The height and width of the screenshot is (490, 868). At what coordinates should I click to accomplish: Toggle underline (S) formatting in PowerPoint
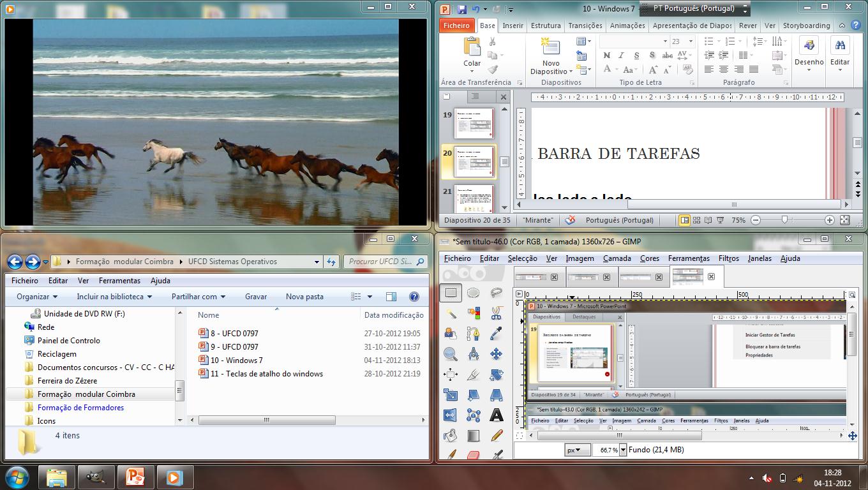(636, 56)
